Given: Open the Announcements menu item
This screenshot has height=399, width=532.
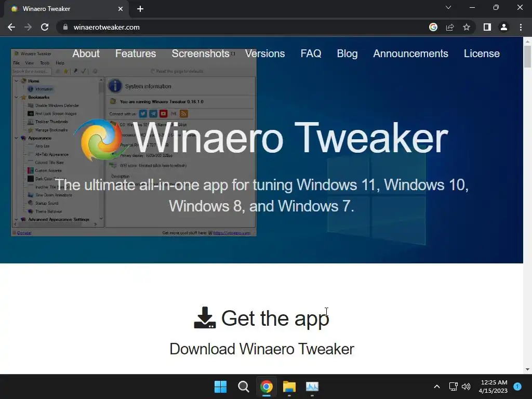Looking at the screenshot, I should pyautogui.click(x=410, y=54).
